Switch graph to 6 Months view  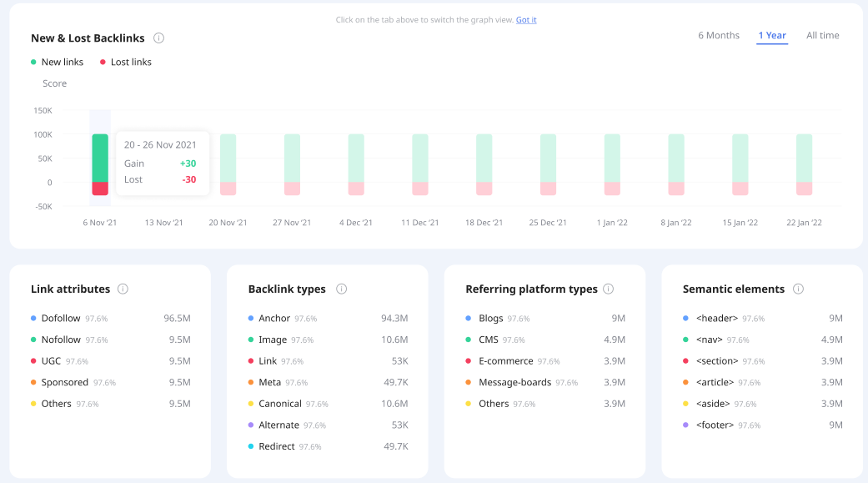[719, 35]
